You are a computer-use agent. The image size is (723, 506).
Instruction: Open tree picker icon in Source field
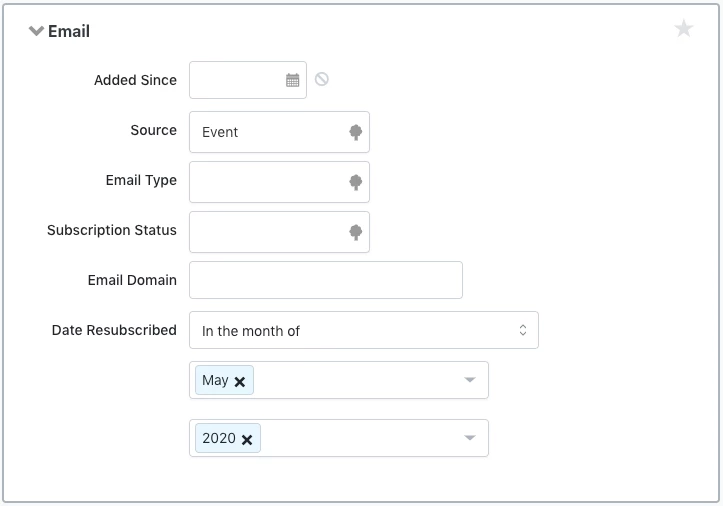coord(355,132)
